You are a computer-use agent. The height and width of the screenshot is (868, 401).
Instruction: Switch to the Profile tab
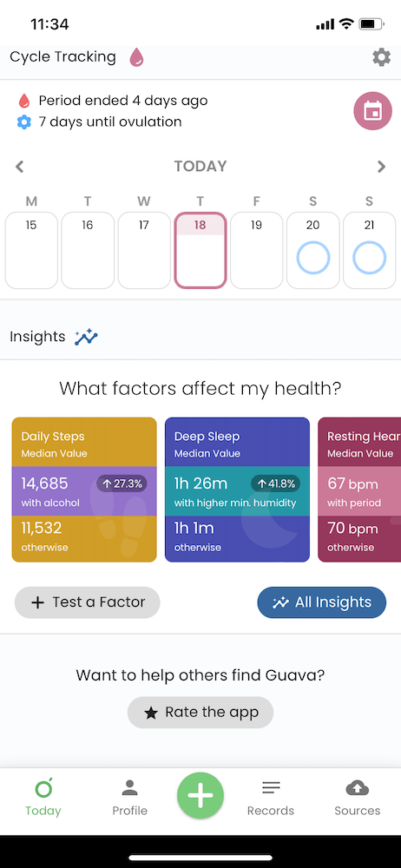[x=129, y=798]
